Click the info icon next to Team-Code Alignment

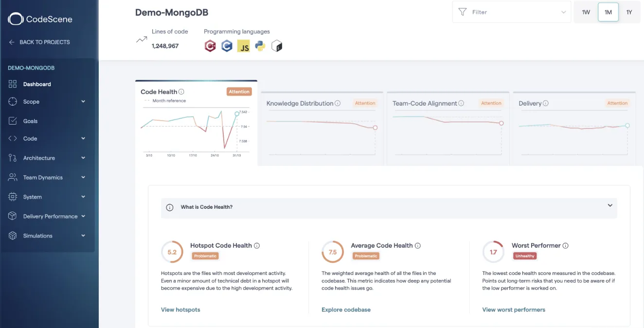461,103
